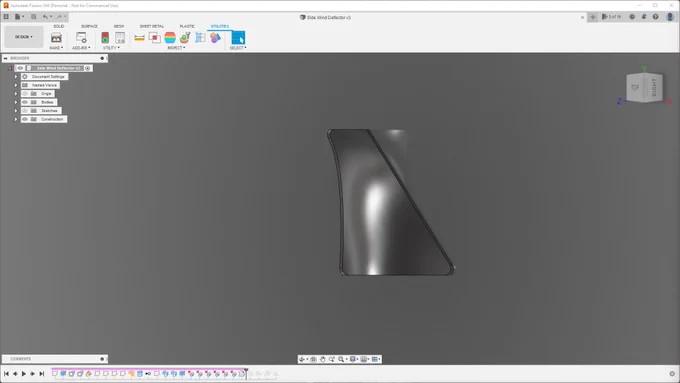Open the UTILITY dropdown

pos(111,48)
